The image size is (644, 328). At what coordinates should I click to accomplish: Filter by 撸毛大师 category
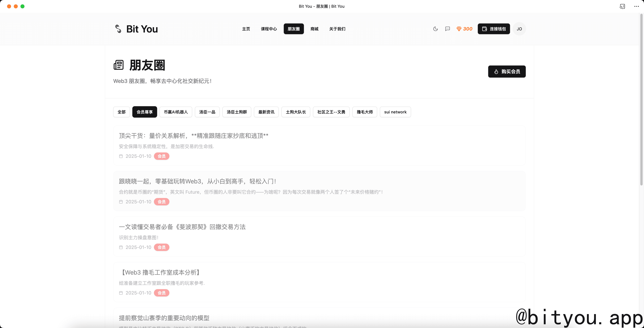365,112
